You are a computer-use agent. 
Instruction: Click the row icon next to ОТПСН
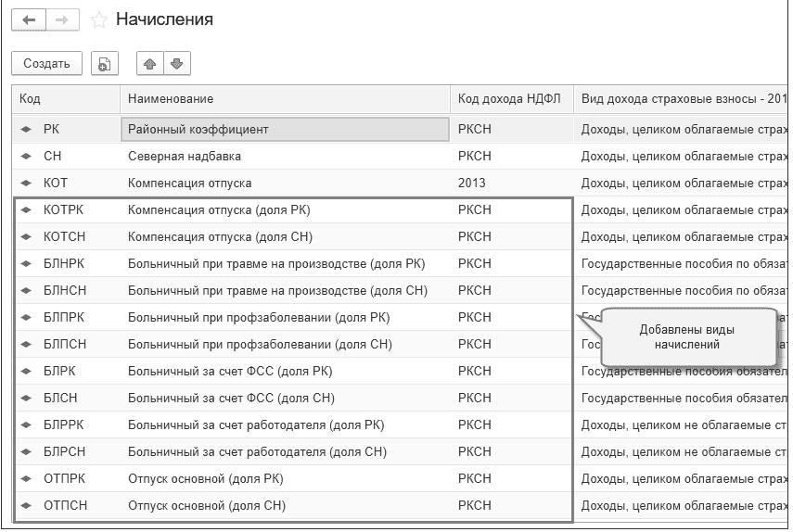[27, 506]
